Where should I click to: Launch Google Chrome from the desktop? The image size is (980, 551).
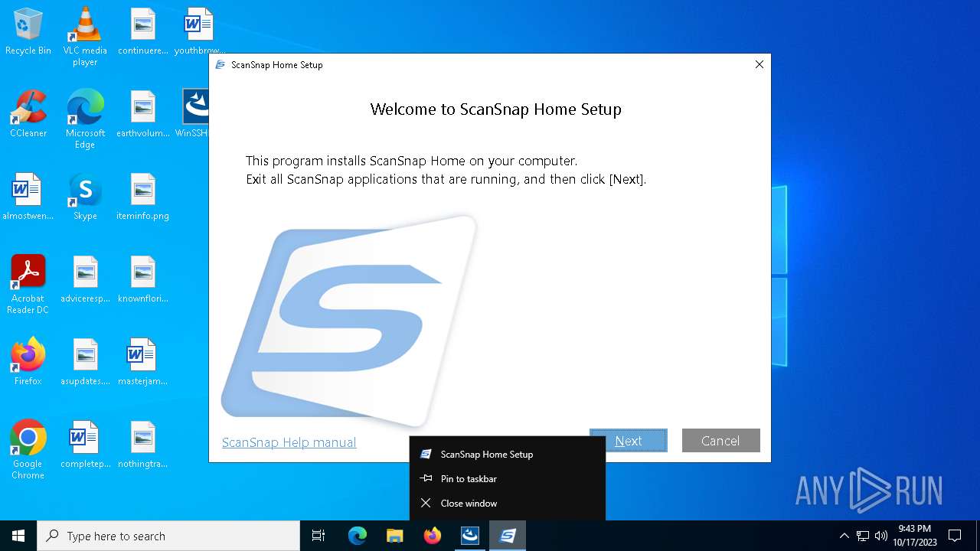28,450
